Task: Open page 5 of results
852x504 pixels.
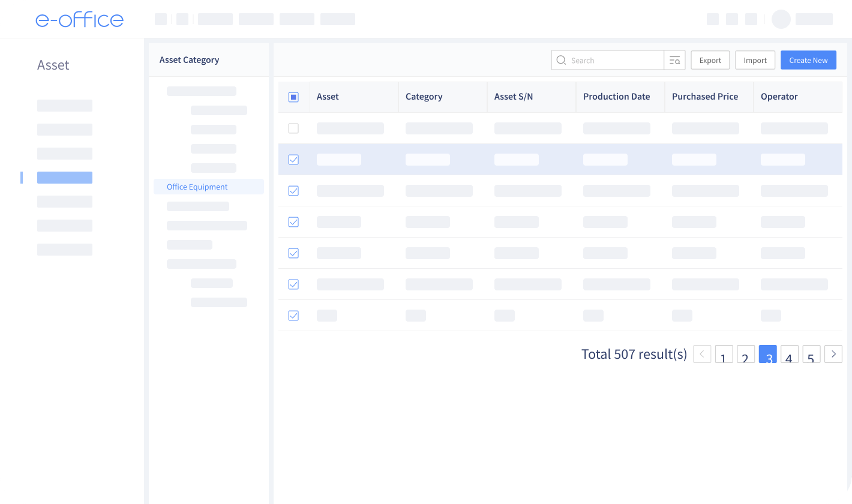Action: (x=811, y=354)
